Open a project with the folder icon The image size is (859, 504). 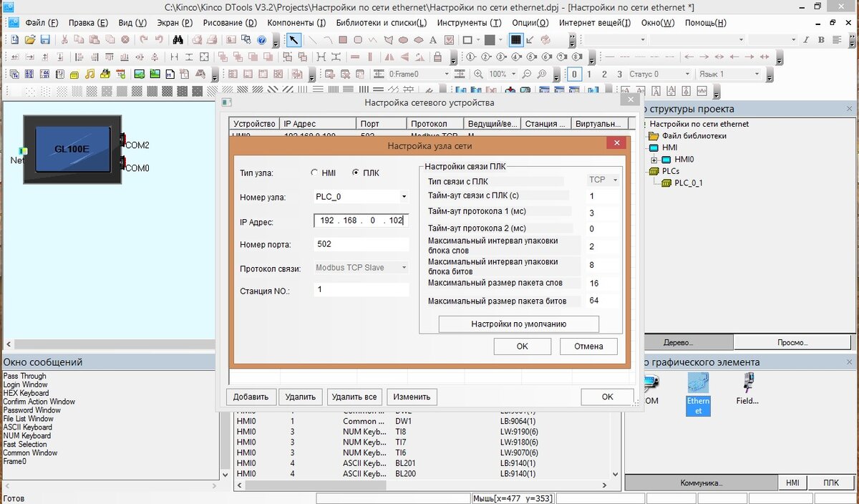[30, 39]
